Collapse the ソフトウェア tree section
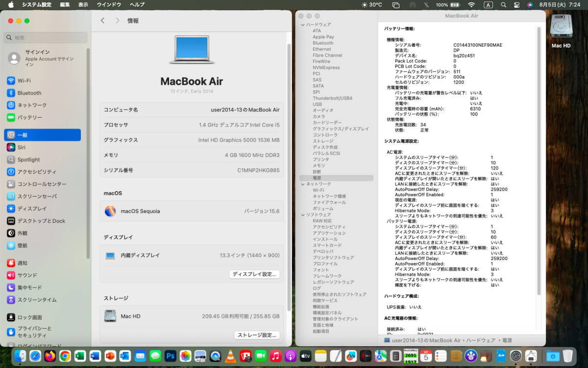The width and height of the screenshot is (588, 368). pos(303,214)
